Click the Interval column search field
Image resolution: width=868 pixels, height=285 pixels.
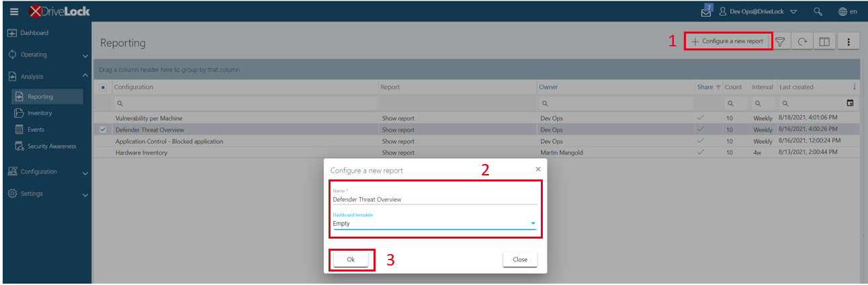coord(763,104)
